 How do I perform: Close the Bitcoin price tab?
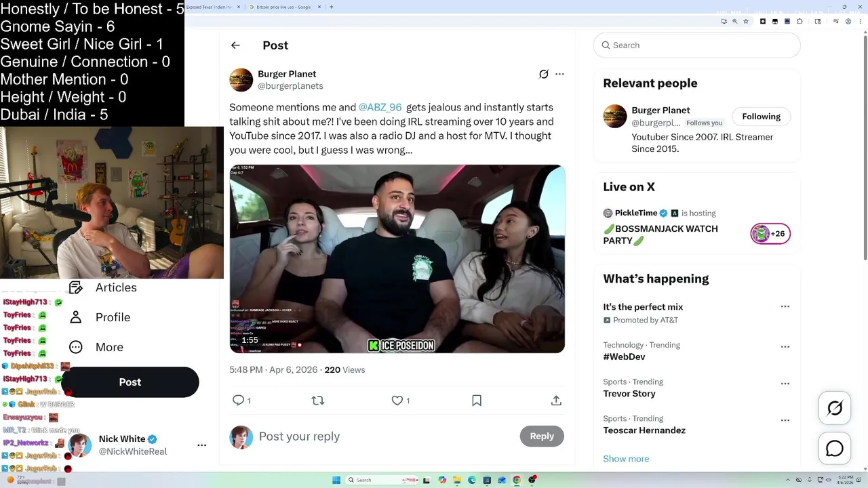319,7
